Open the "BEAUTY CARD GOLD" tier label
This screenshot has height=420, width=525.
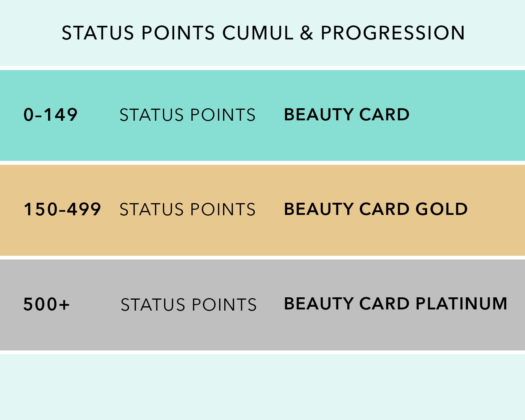tap(375, 209)
